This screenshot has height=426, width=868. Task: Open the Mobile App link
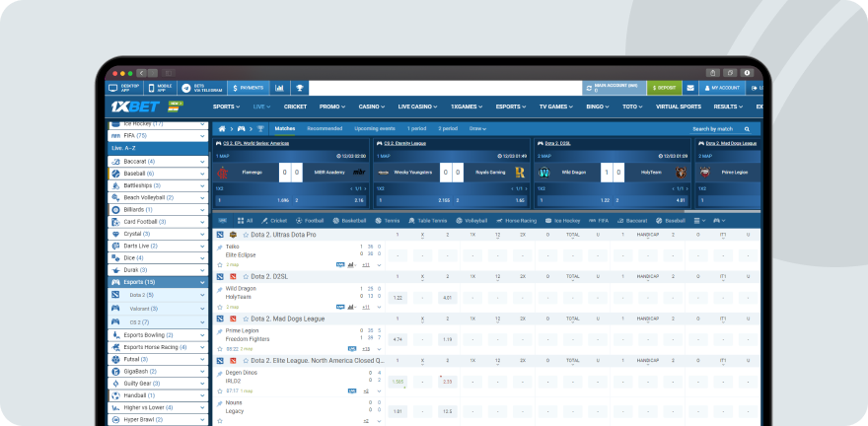tap(160, 88)
